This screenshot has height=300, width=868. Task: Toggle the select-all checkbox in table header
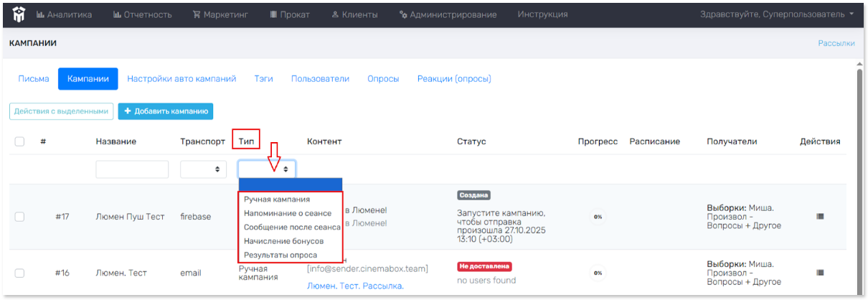[20, 141]
